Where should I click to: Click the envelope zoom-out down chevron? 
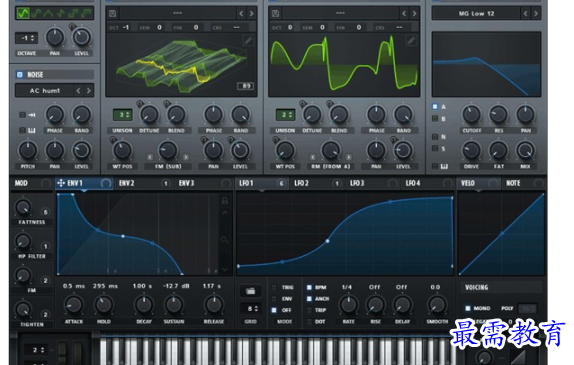225,269
